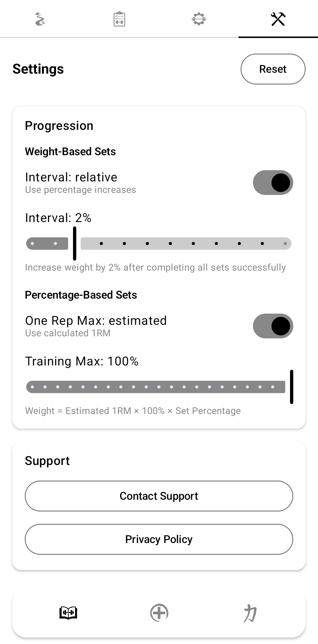The image size is (318, 644).
Task: Open the barbell gear configuration tab
Action: point(199,19)
